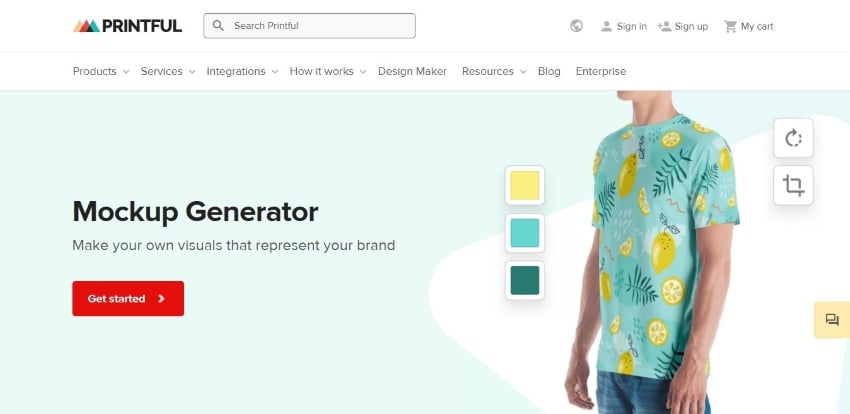Open My cart shopping cart icon
This screenshot has height=414, width=850.
point(730,26)
